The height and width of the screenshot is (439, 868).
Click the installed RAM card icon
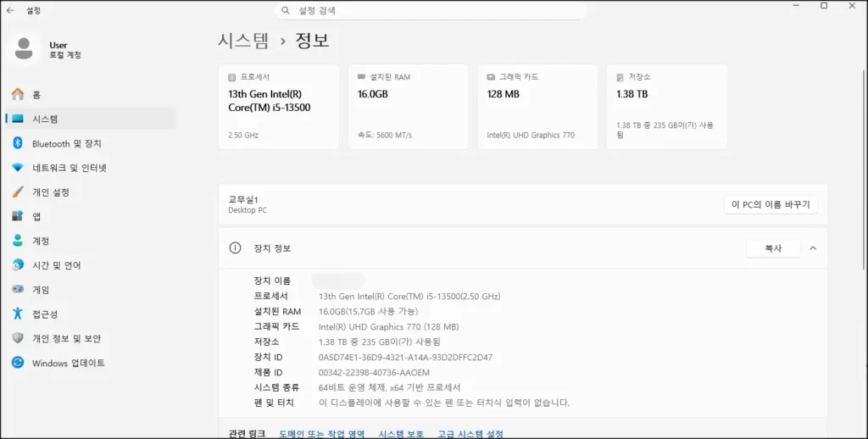click(x=361, y=77)
